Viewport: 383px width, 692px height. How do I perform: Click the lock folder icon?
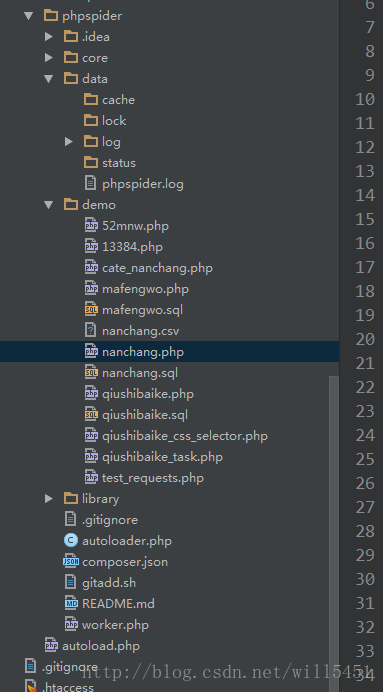91,120
